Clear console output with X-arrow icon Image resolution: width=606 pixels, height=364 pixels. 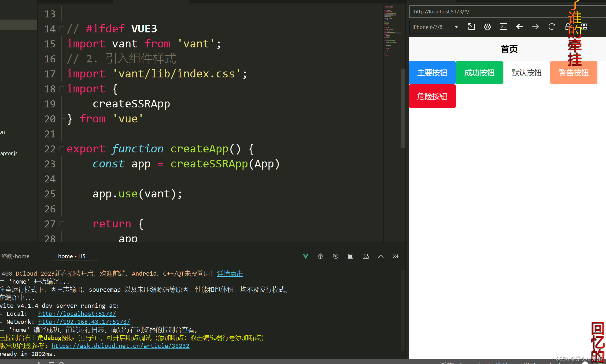coord(396,256)
